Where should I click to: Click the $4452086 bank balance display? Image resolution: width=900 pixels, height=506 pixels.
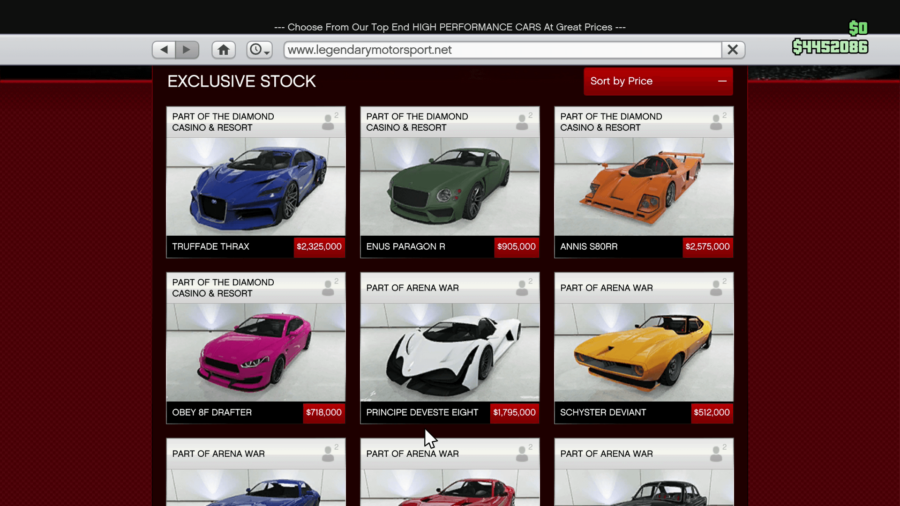[830, 47]
